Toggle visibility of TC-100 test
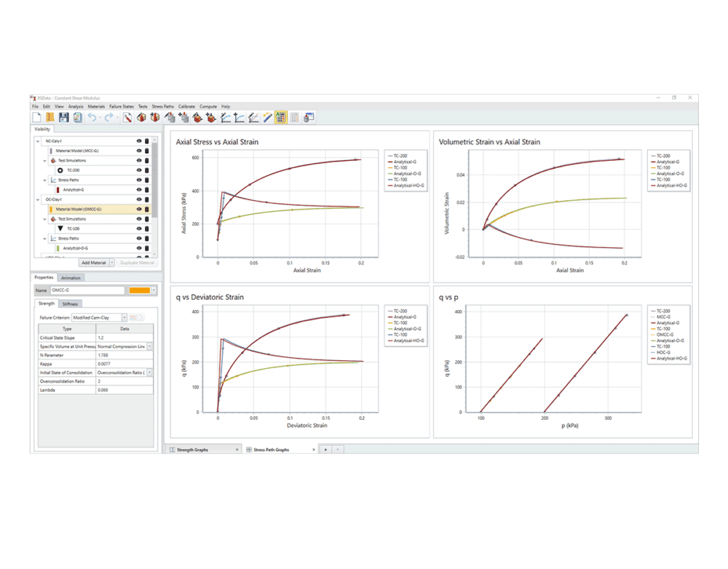Viewport: 728px width, 569px height. click(x=138, y=228)
